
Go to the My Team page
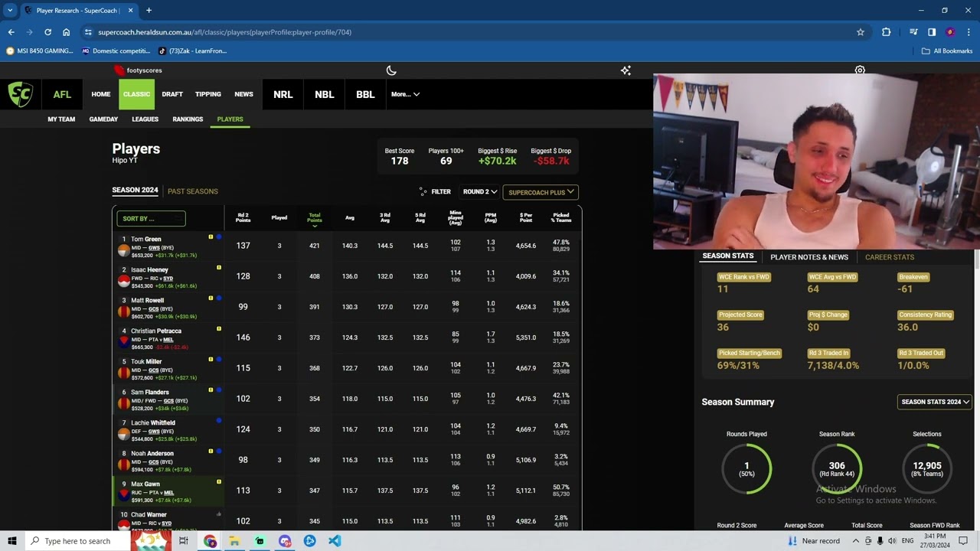pyautogui.click(x=61, y=119)
